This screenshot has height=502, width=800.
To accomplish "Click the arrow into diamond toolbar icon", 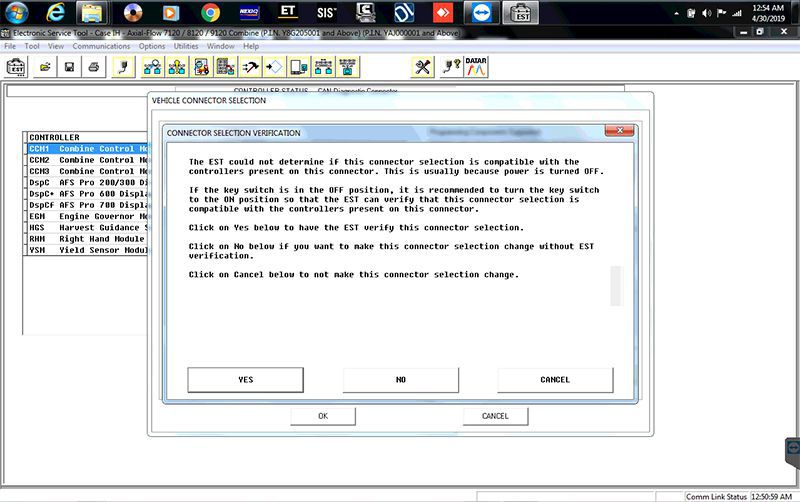I will pos(274,67).
